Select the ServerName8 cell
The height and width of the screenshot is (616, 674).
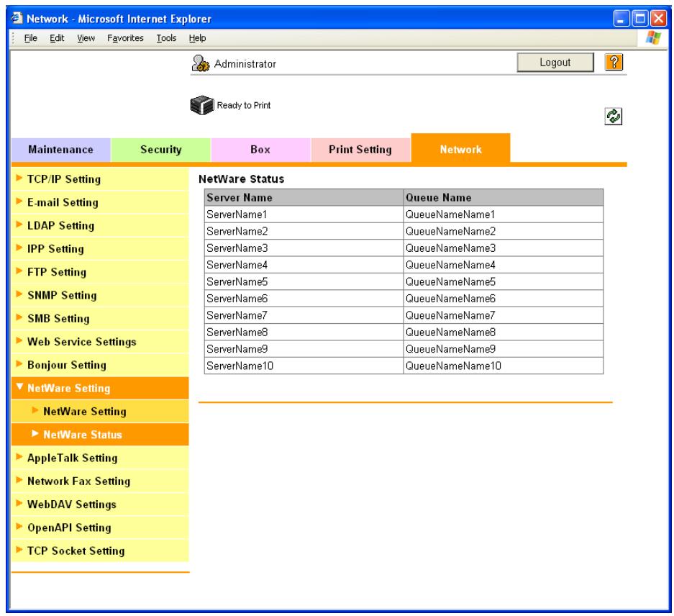pos(304,332)
